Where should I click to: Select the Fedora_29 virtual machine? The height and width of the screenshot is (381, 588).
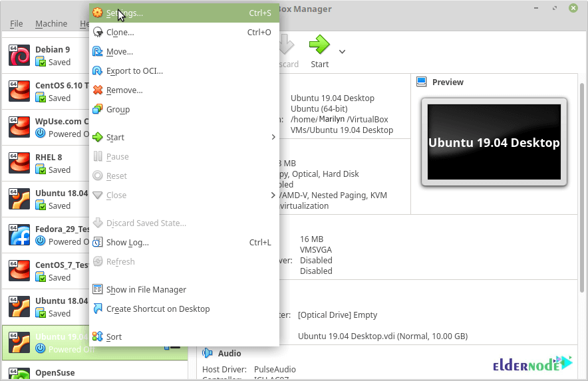click(x=46, y=235)
